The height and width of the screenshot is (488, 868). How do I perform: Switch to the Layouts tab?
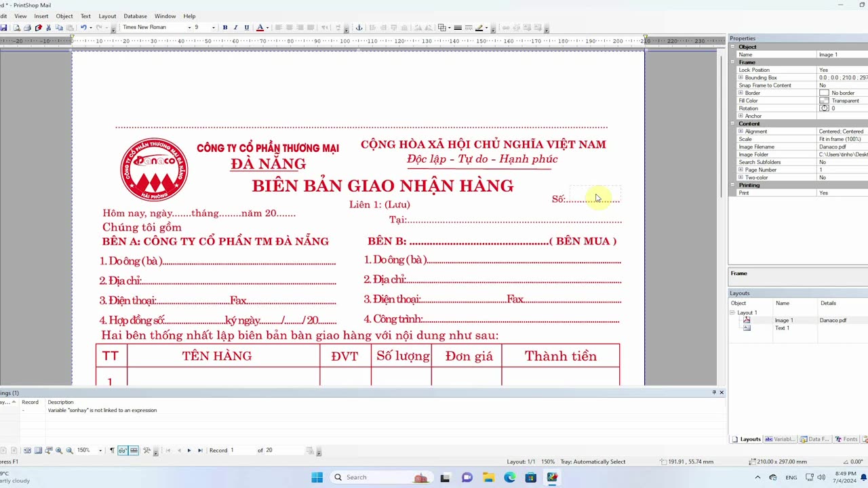point(747,439)
